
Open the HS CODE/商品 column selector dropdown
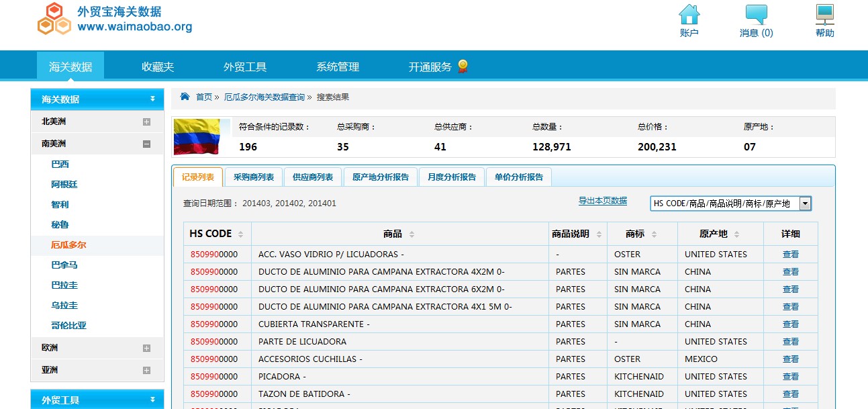731,203
